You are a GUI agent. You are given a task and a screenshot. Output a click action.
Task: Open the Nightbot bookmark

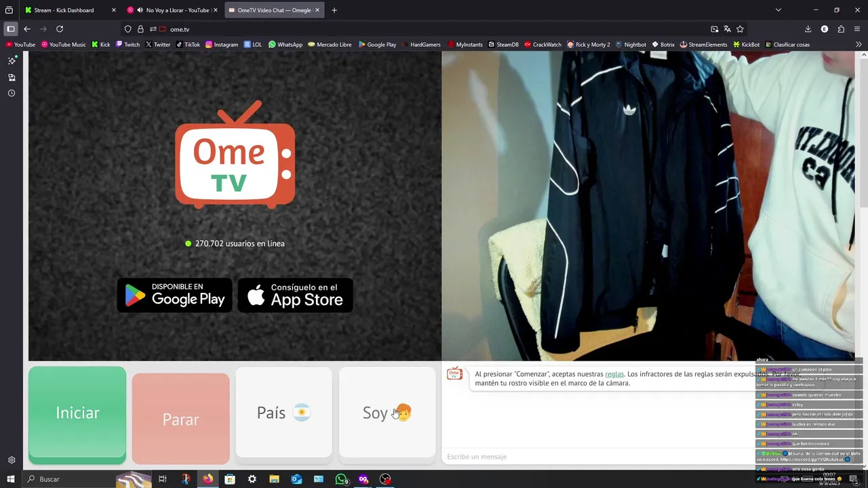[631, 45]
